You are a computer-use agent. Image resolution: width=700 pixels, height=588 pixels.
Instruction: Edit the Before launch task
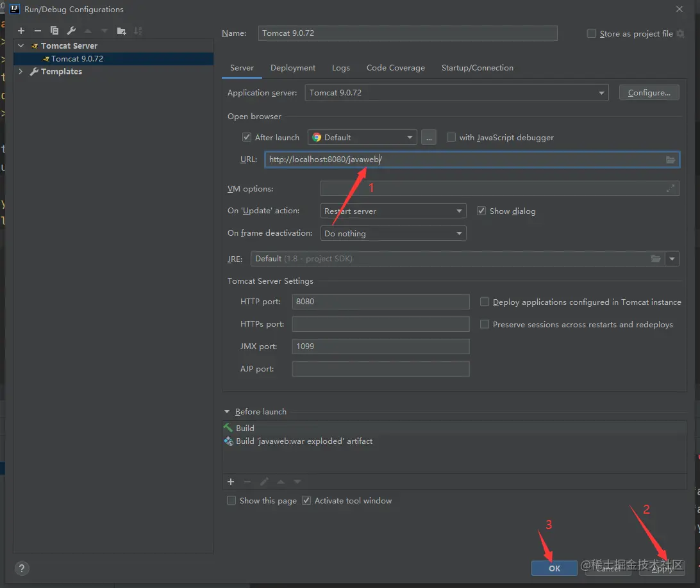point(264,482)
